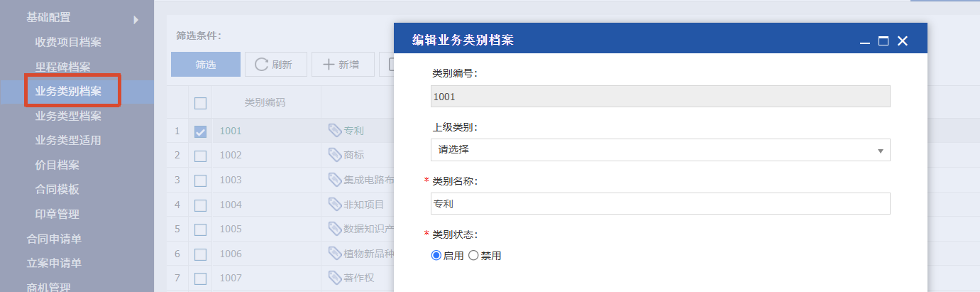The height and width of the screenshot is (292, 980).
Task: Click the tag icon beside 著作权
Action: 335,277
